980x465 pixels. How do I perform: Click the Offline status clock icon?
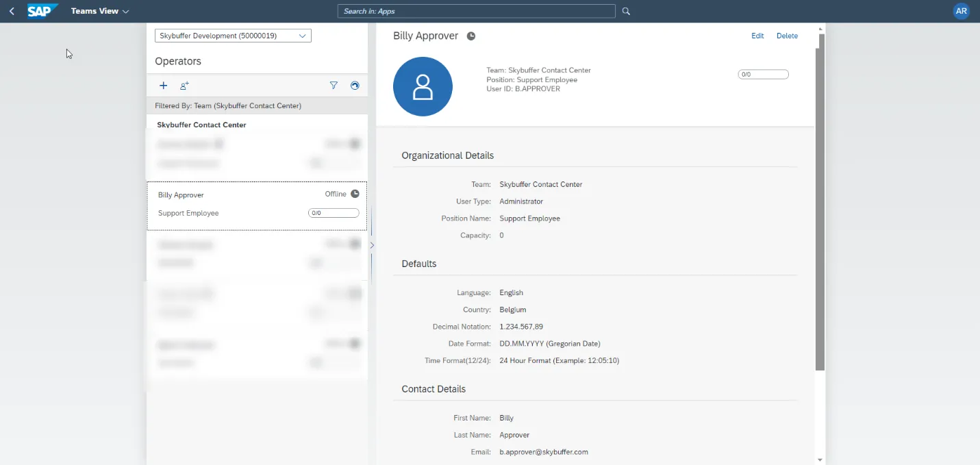355,194
